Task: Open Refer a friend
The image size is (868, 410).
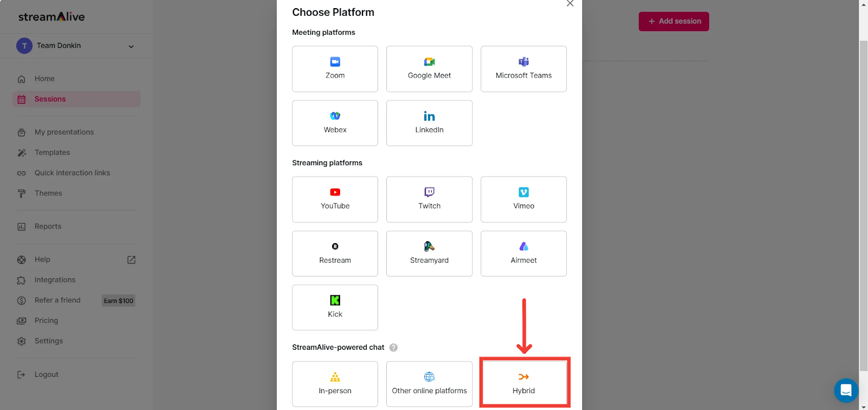Action: [x=58, y=300]
